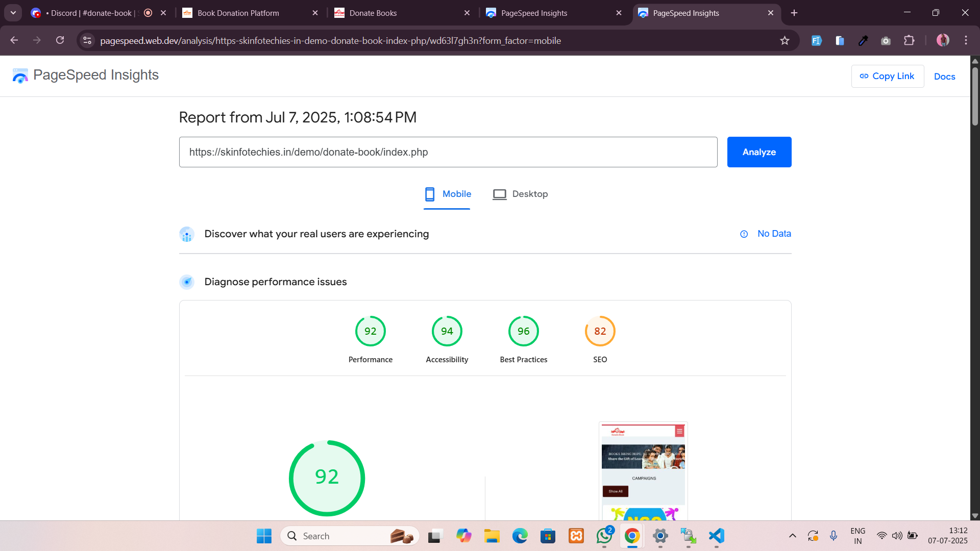Click the SEO score gauge 82

click(600, 332)
